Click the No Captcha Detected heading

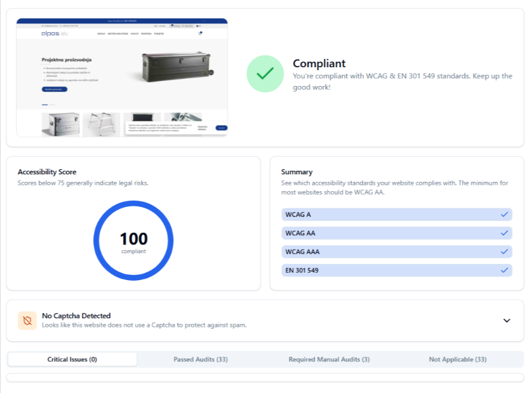(76, 316)
